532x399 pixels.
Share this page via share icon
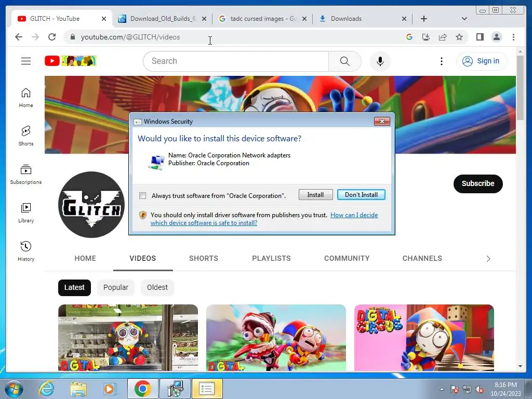[x=443, y=37]
